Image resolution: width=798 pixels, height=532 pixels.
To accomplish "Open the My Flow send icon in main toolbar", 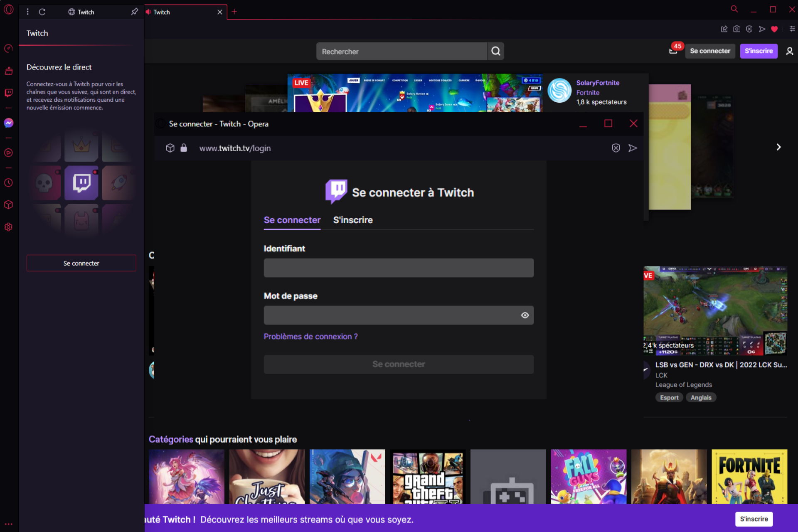I will pyautogui.click(x=762, y=29).
